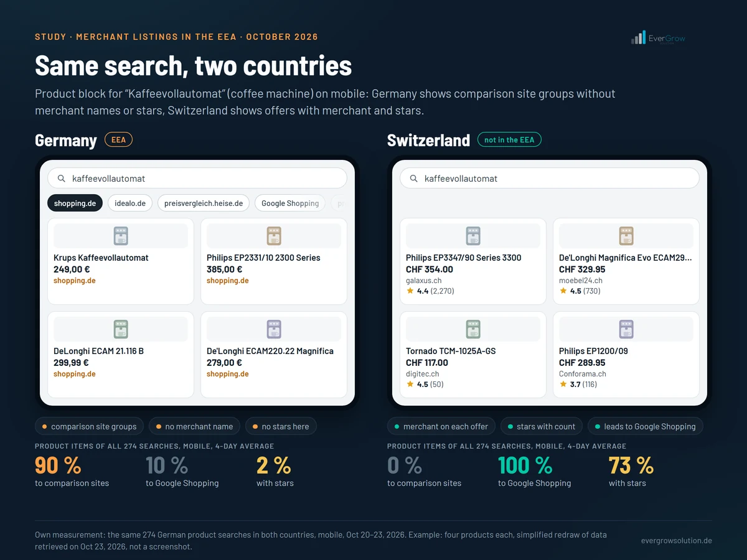Click Philips EP2331/10 product image

[x=274, y=236]
